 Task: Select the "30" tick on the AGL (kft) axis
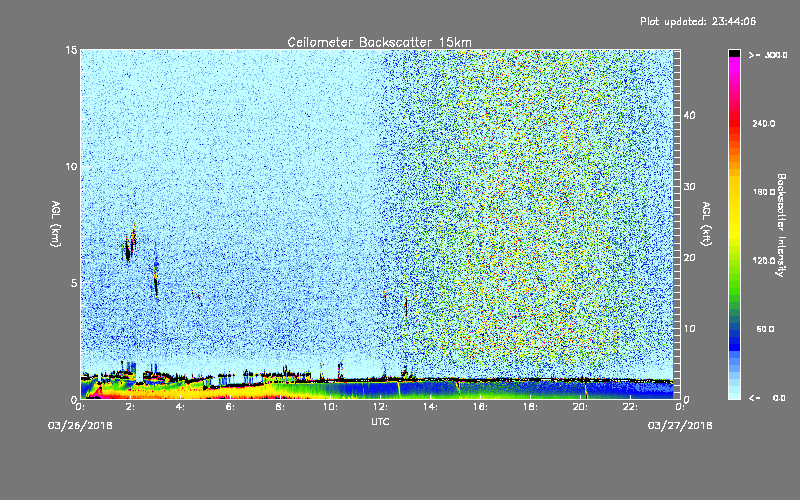(689, 187)
